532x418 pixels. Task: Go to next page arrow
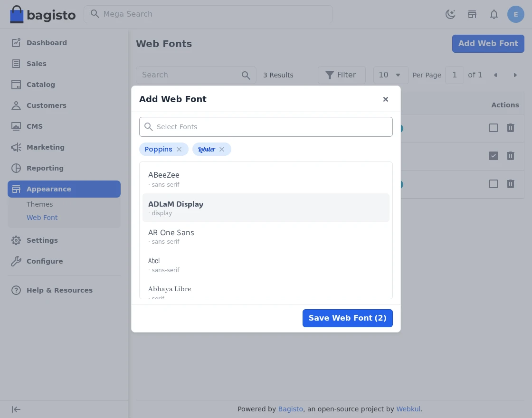click(x=515, y=75)
